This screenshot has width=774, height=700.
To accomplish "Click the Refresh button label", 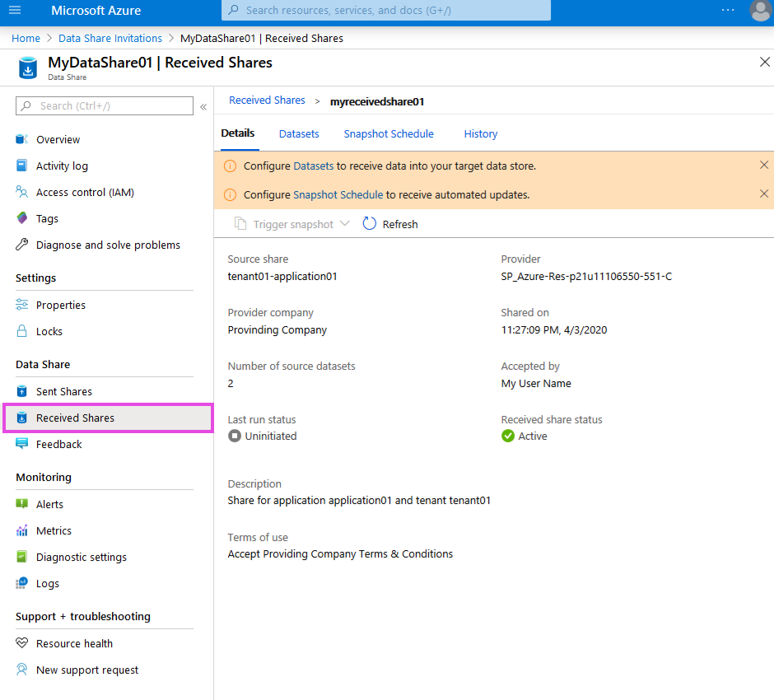I will point(400,224).
